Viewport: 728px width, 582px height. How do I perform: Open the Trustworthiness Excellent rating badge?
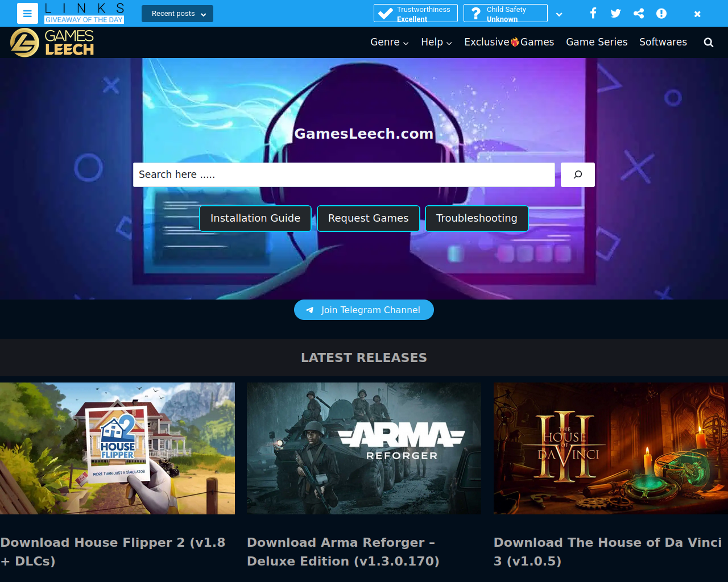coord(416,13)
